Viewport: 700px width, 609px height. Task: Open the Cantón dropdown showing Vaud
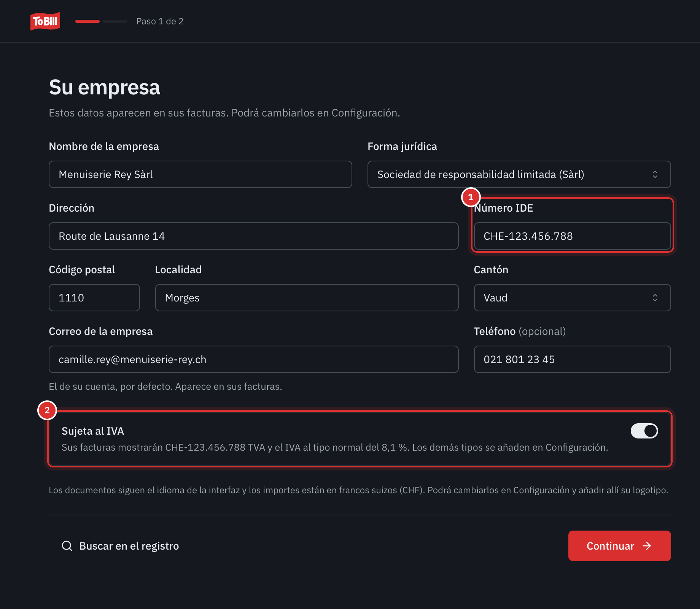572,298
